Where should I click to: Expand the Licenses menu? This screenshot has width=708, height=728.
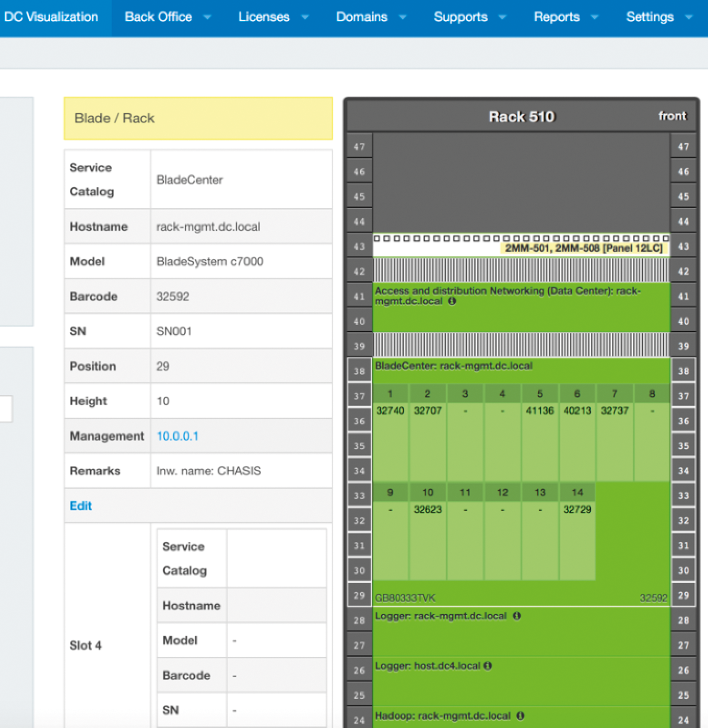click(x=264, y=17)
